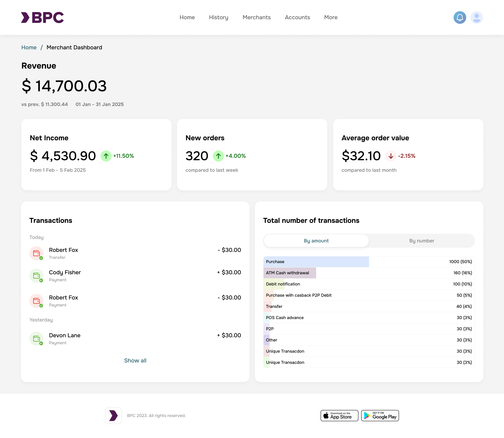Expand the Today transactions group
Viewport: 504px width, 438px height.
click(x=36, y=237)
